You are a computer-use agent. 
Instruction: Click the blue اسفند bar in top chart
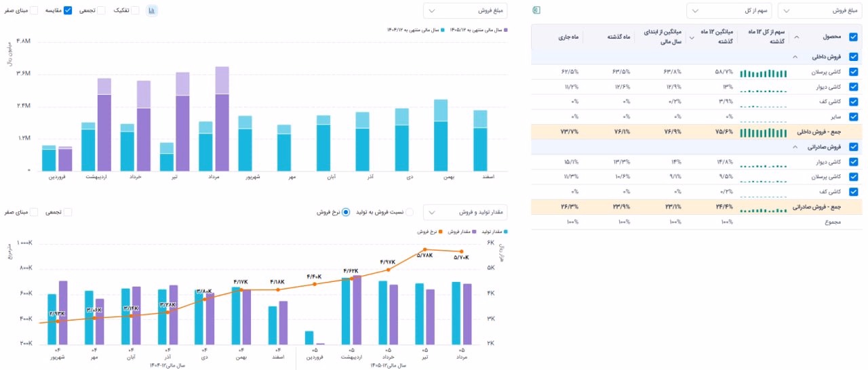tap(481, 149)
